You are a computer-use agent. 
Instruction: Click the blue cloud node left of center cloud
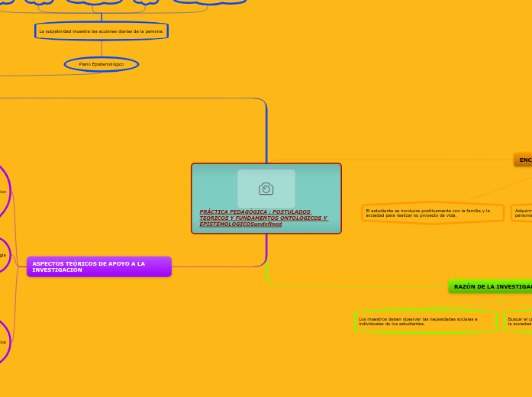(x=39, y=2)
